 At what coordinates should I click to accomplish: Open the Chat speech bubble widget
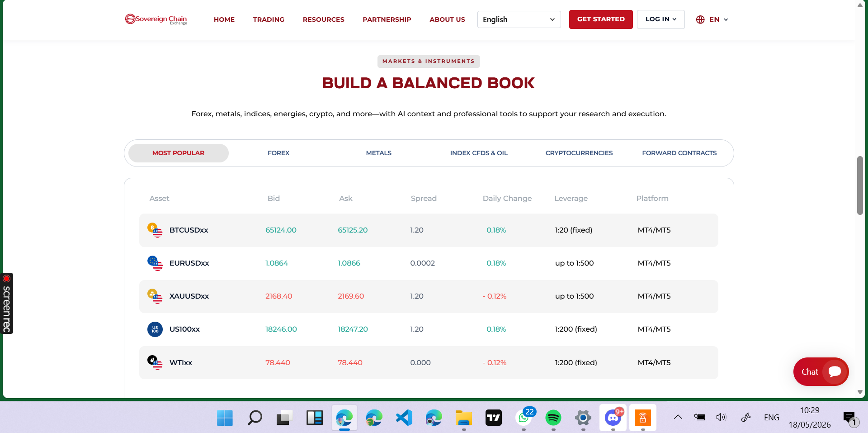835,371
